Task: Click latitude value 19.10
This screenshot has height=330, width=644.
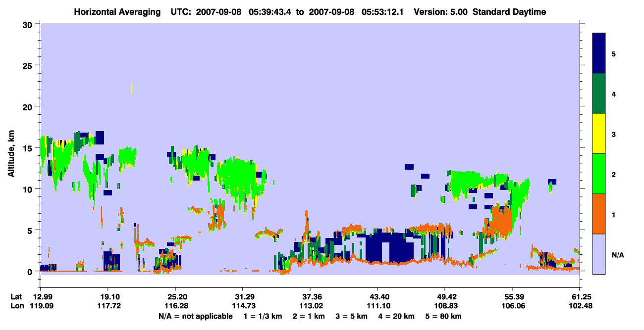Action: tap(108, 296)
